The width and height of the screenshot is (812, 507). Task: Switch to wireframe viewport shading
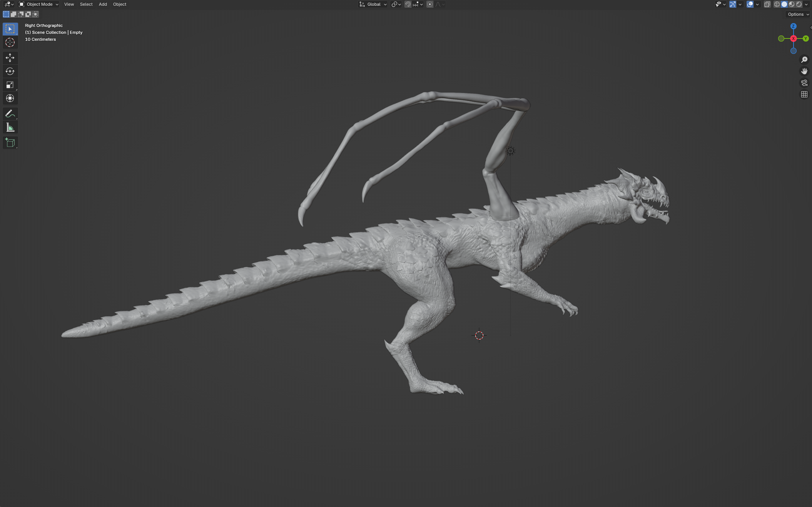point(777,4)
